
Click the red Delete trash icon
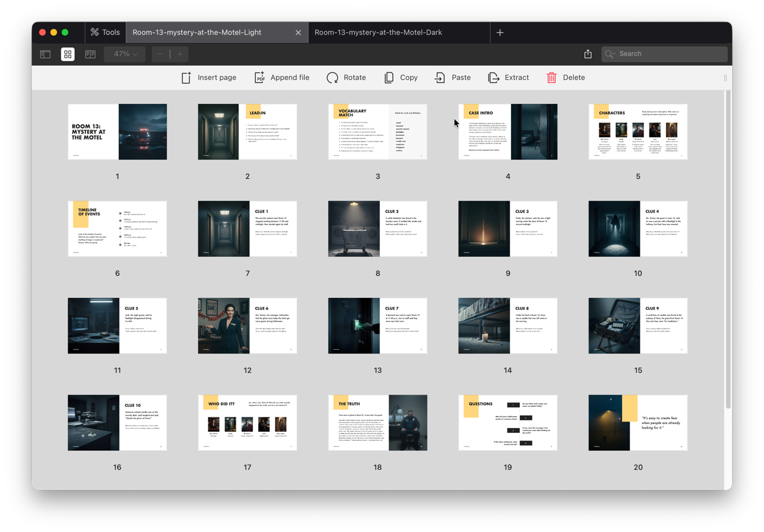(x=552, y=78)
